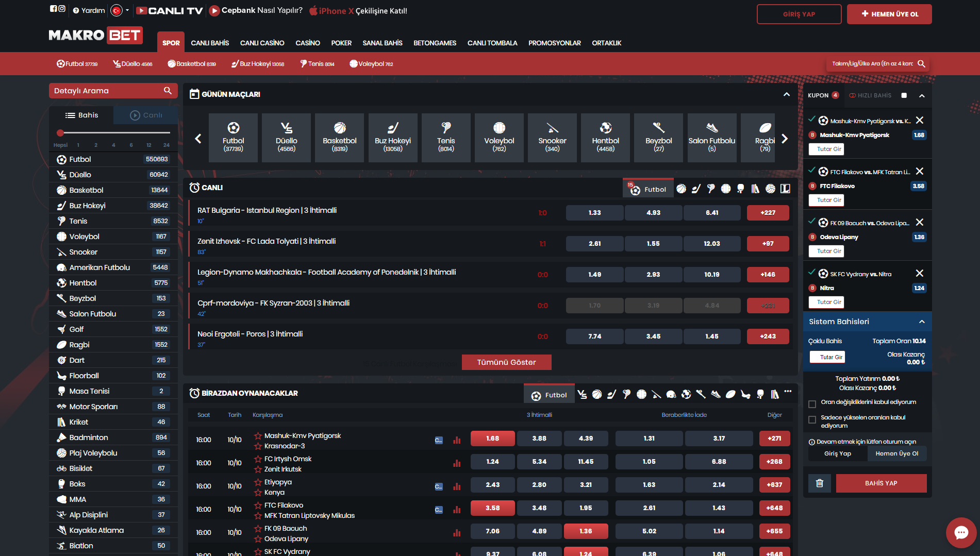Click the Tümünü Göster button

point(506,362)
